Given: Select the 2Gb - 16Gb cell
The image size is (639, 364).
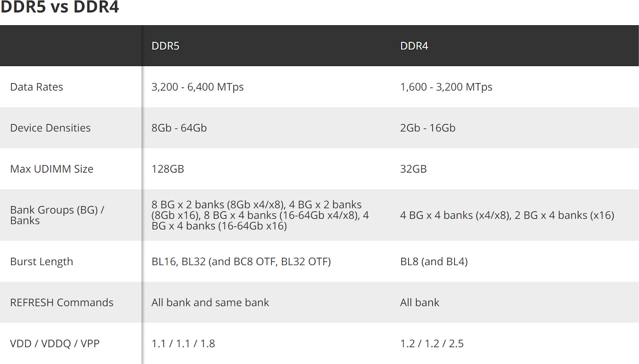Looking at the screenshot, I should click(x=428, y=128).
